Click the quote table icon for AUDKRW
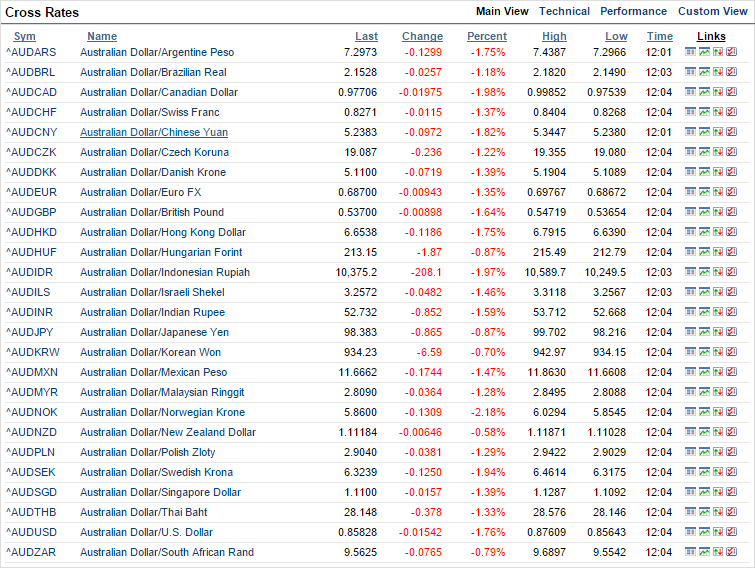The height and width of the screenshot is (569, 755). (x=691, y=352)
